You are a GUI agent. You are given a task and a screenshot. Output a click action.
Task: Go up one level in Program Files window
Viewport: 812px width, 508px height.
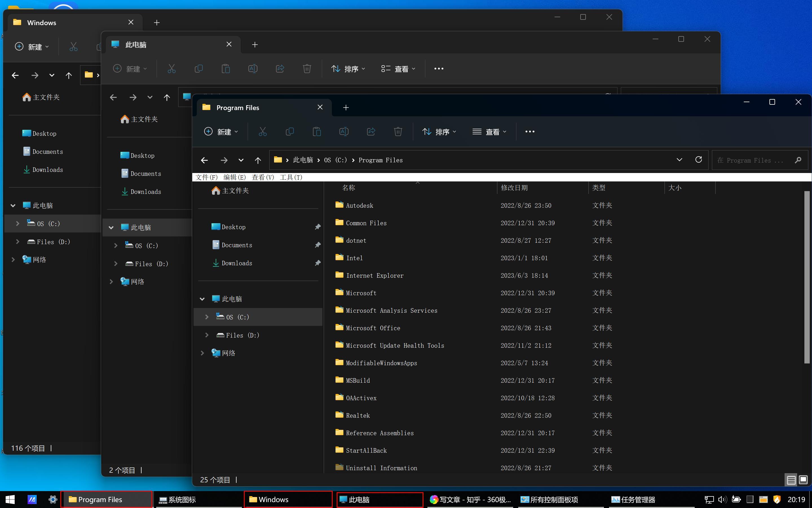pos(258,160)
